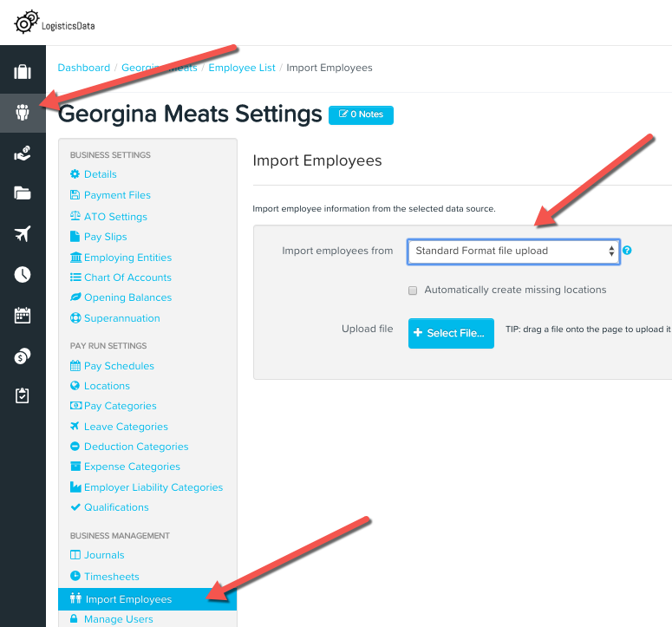Open the clock timesheet icon in the sidebar
672x627 pixels.
(23, 274)
